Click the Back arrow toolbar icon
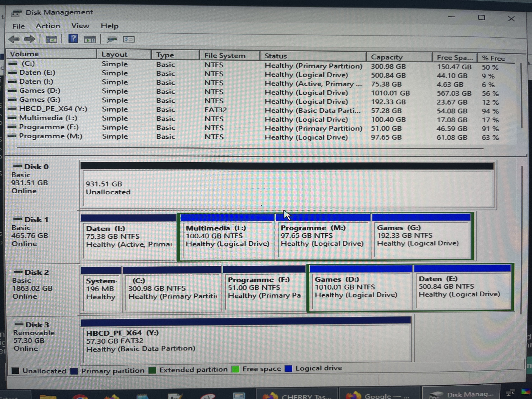The height and width of the screenshot is (399, 532). (x=14, y=39)
